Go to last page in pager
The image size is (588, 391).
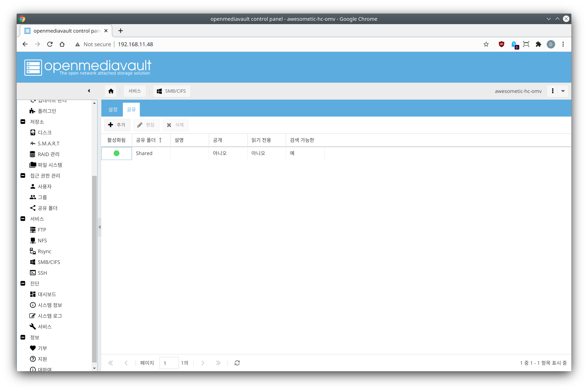218,363
